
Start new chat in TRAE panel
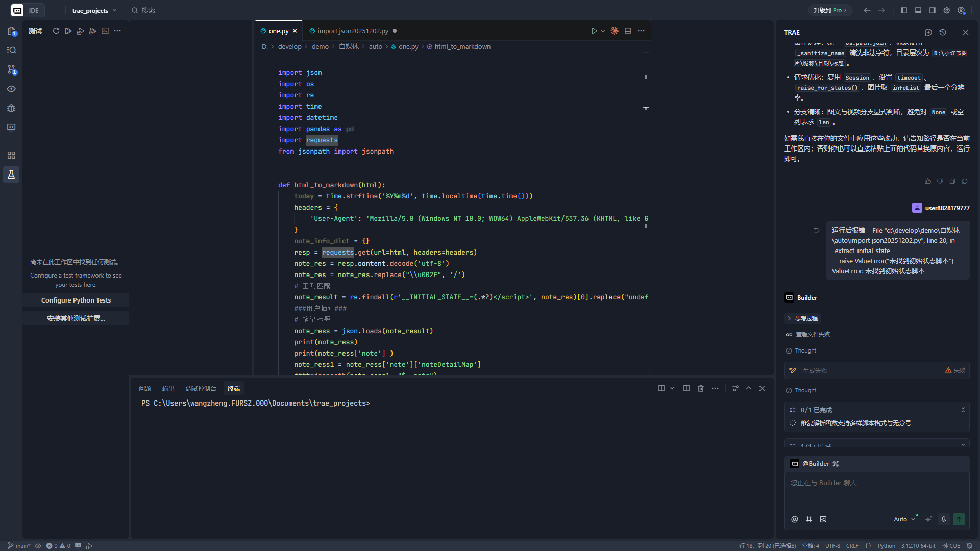point(928,32)
